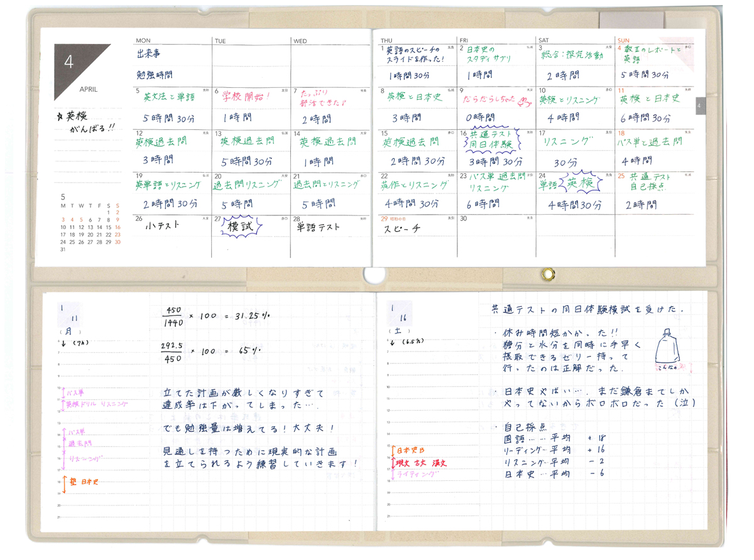Click the jelly drink pouch drawing

point(667,347)
